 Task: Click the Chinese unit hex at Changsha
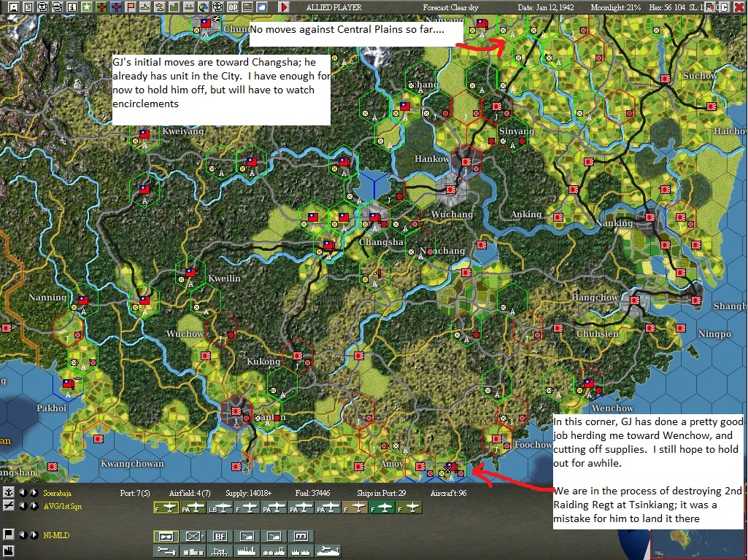(x=375, y=219)
